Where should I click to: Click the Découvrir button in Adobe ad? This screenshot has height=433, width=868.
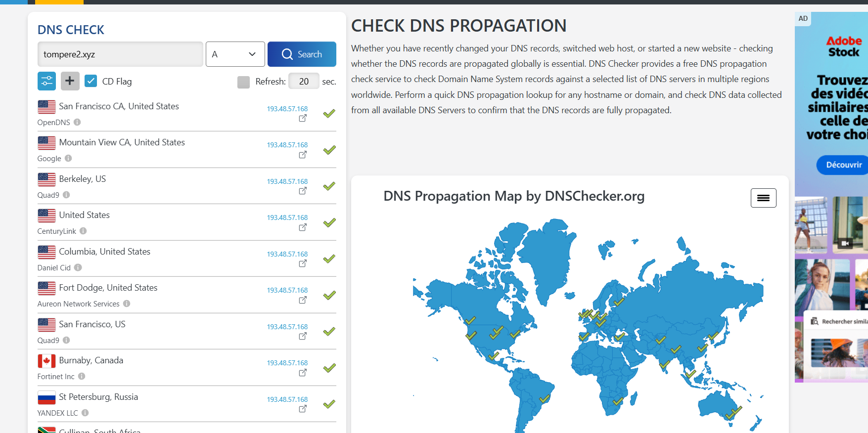[x=843, y=165]
